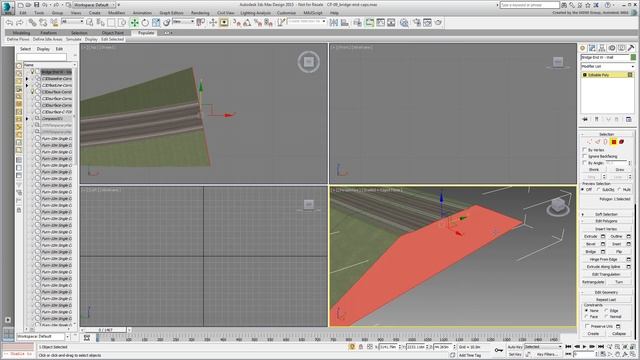Click the Redo arrow in main toolbar
640x360 pixels.
[x=20, y=23]
